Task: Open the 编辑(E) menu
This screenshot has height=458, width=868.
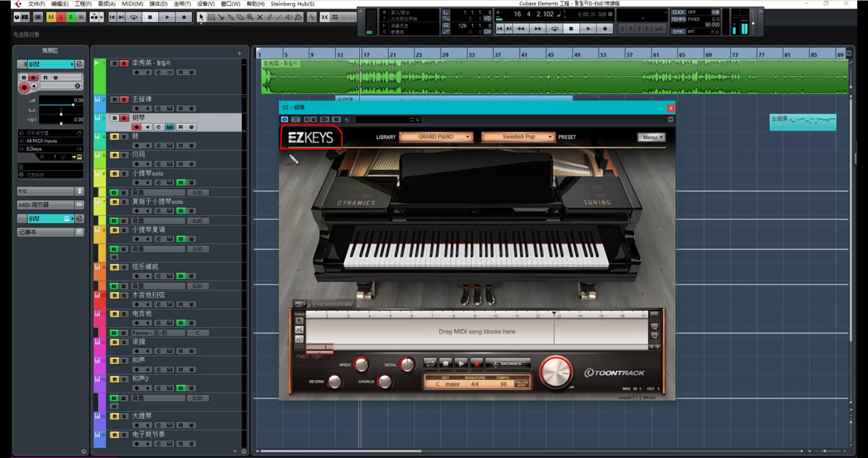Action: click(60, 4)
